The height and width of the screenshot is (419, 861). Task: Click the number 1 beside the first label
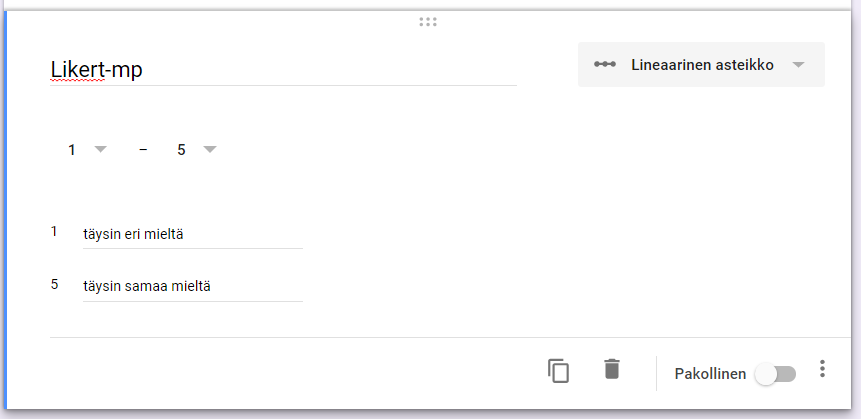tap(55, 232)
